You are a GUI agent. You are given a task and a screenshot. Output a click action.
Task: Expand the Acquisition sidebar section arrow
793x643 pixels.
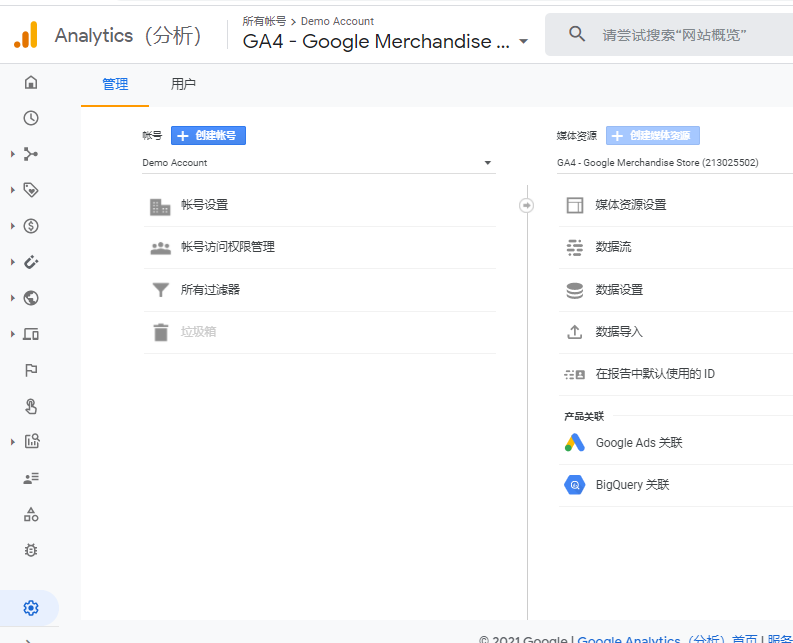pyautogui.click(x=13, y=154)
